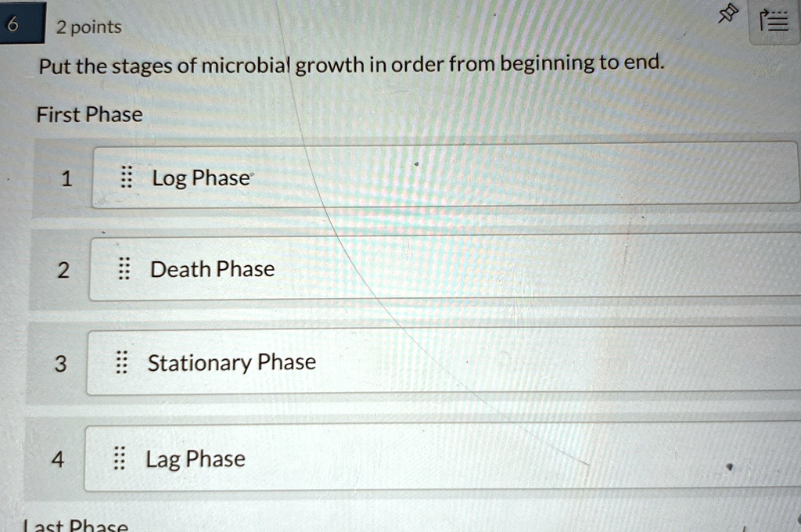801x532 pixels.
Task: Expand the ordering choices for Stationary Phase
Action: [63, 364]
